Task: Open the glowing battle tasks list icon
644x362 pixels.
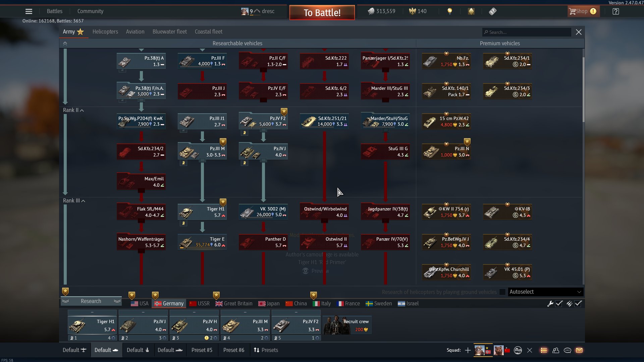Action: [x=544, y=350]
